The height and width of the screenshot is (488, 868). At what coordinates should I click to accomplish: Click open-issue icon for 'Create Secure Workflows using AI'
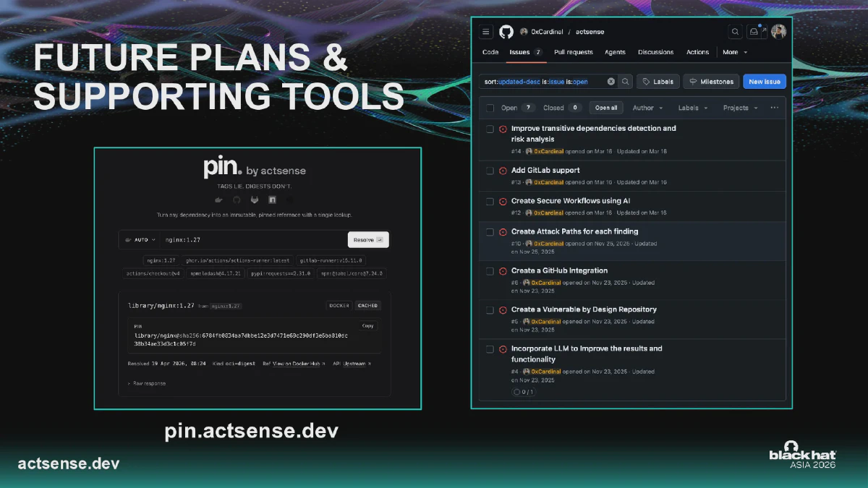[503, 201]
